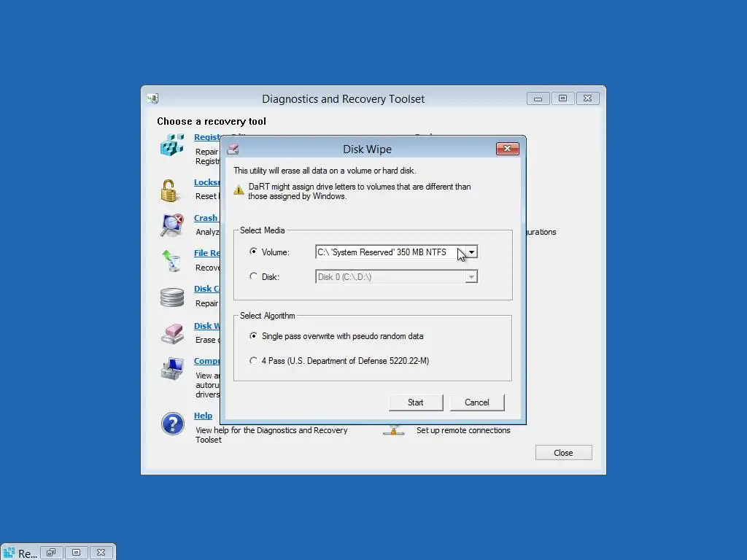
Task: Click Start to begin disk wipe
Action: pos(415,402)
